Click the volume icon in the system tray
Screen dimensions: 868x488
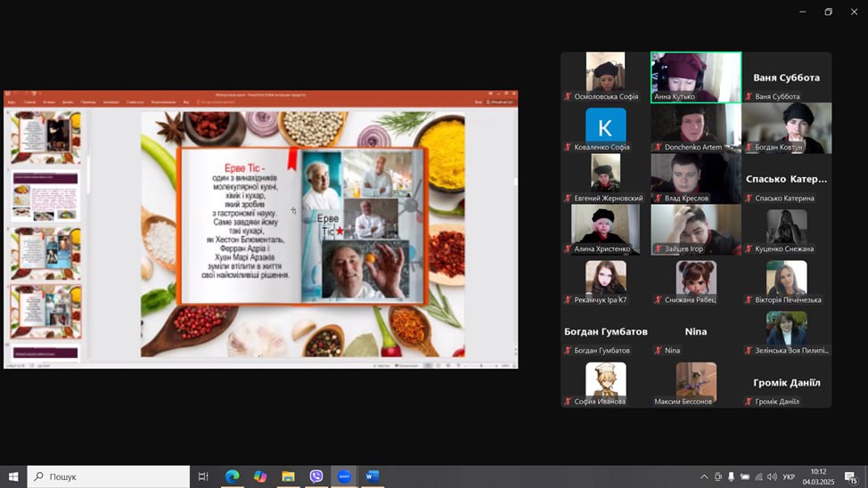tap(773, 477)
